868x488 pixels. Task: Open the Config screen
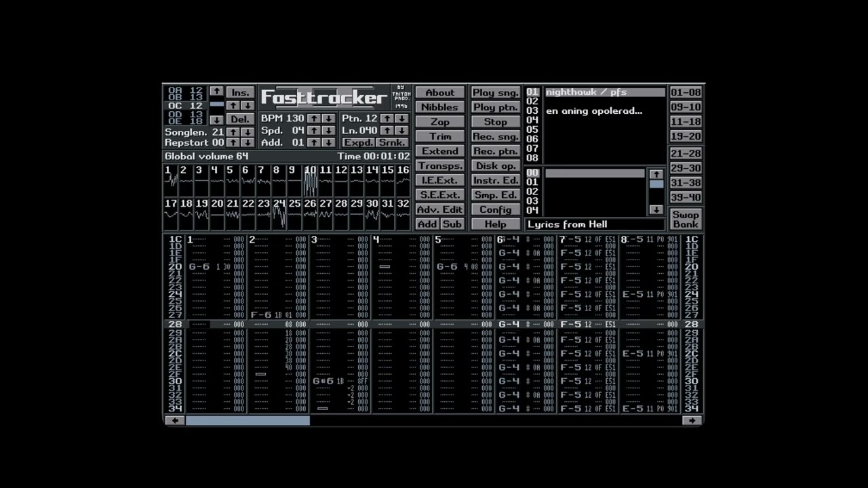pos(495,209)
